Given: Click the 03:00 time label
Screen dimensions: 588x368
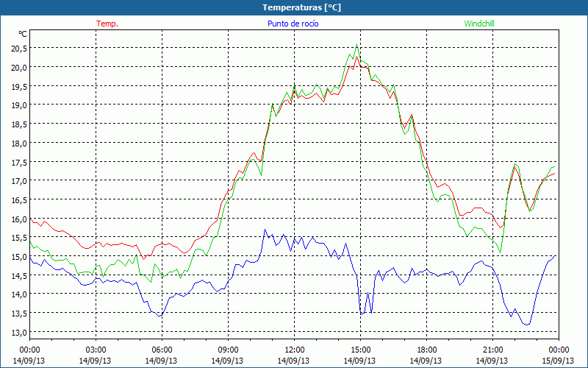Looking at the screenshot, I should (96, 350).
